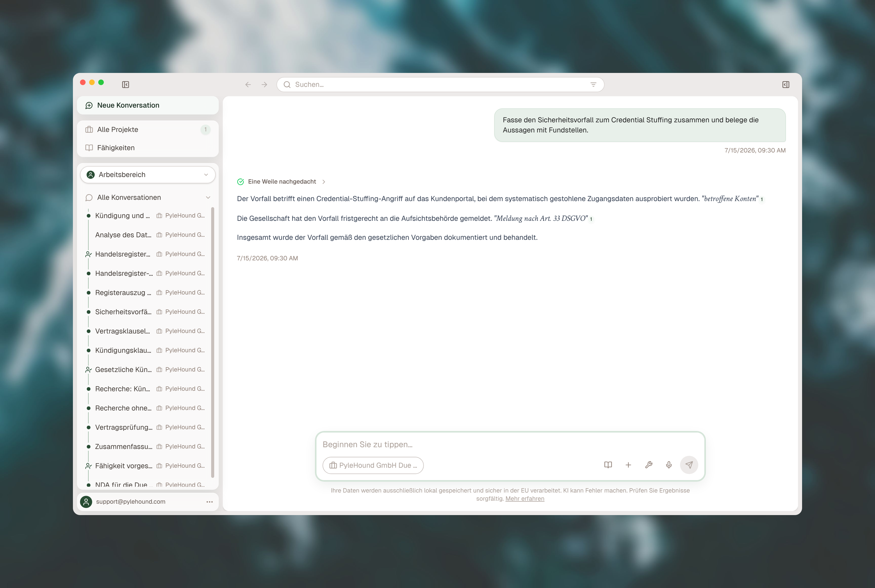
Task: Click the conversation list scrollbar
Action: tap(213, 342)
